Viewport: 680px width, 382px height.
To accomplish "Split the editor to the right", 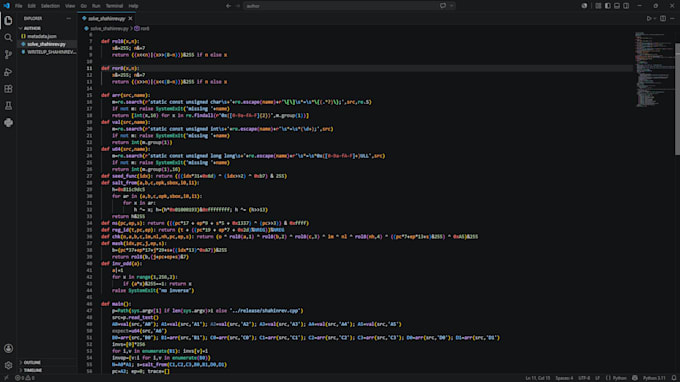I will click(x=663, y=19).
